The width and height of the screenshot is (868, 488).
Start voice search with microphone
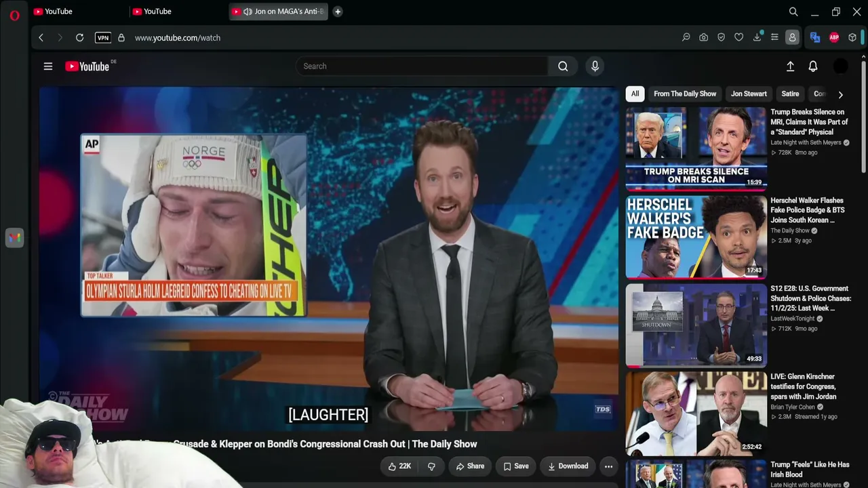point(595,66)
